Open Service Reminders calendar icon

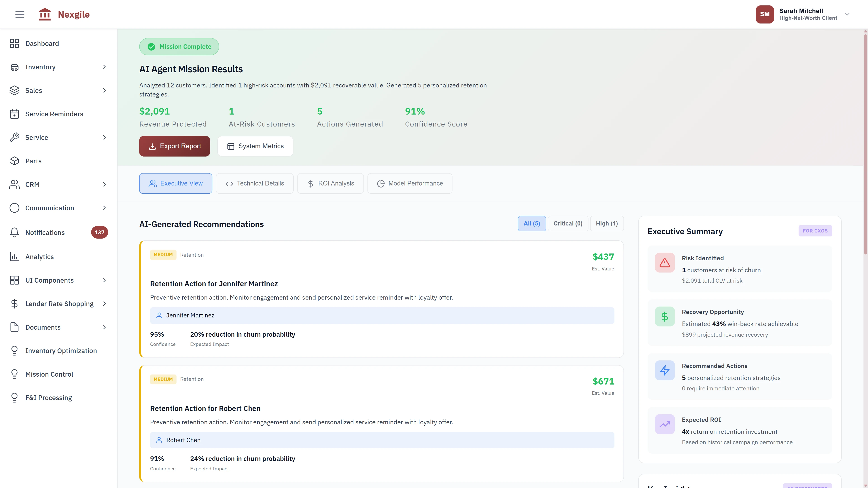click(x=14, y=114)
